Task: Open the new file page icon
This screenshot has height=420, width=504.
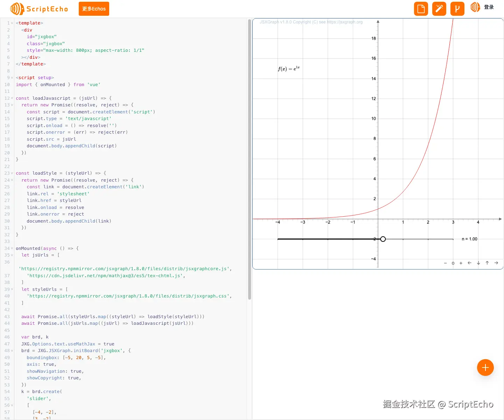Action: [x=421, y=9]
